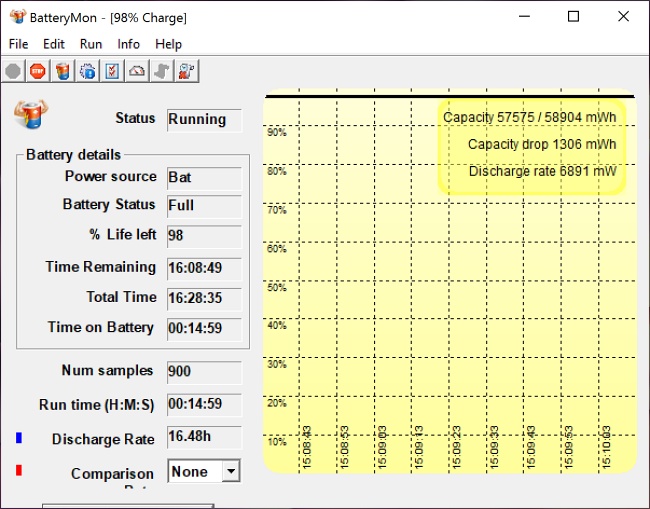The image size is (650, 509).
Task: Click the Status field showing Running
Action: coord(204,120)
